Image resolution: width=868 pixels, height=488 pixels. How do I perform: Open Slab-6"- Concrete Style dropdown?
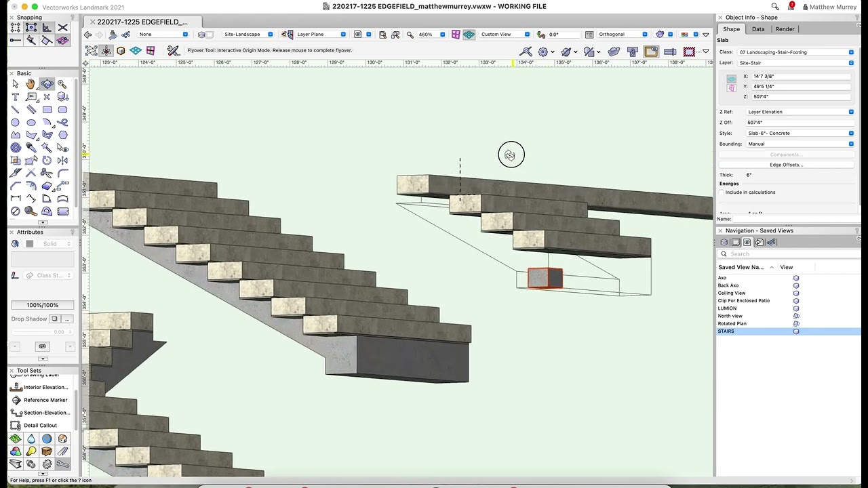click(x=800, y=134)
